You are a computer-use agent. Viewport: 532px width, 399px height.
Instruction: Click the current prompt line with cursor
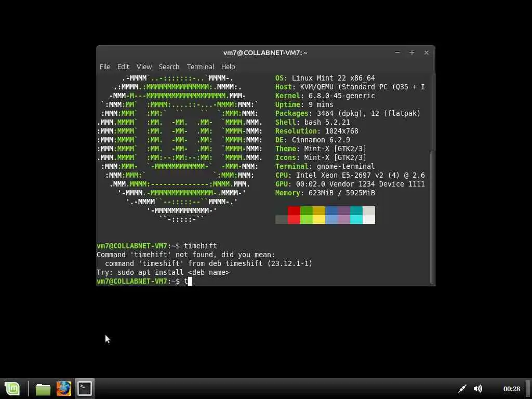point(144,281)
